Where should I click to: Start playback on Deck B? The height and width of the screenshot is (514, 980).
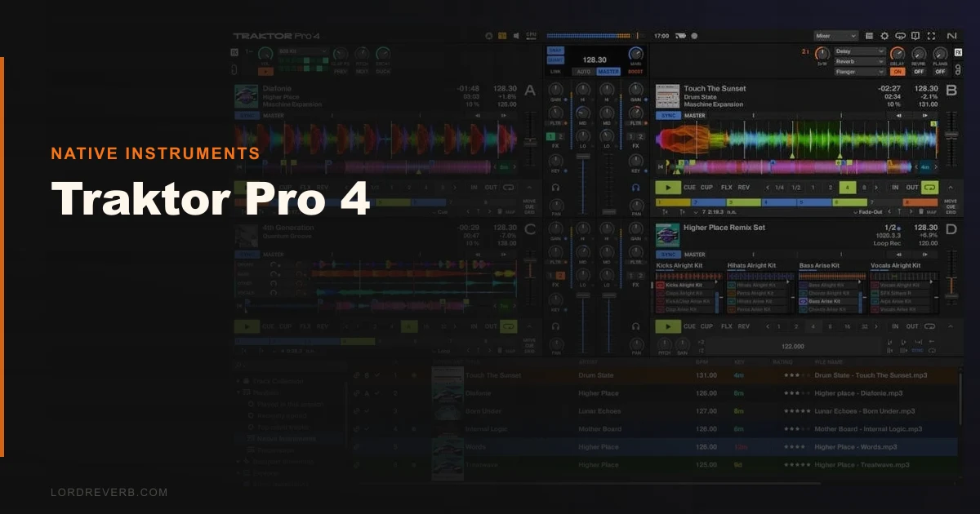pyautogui.click(x=667, y=188)
